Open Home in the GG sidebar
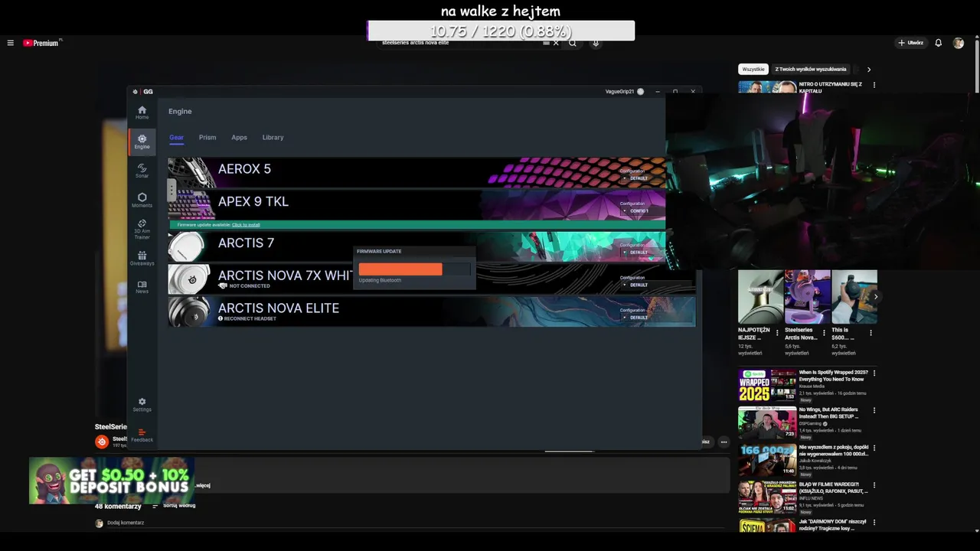The height and width of the screenshot is (551, 980). tap(142, 112)
